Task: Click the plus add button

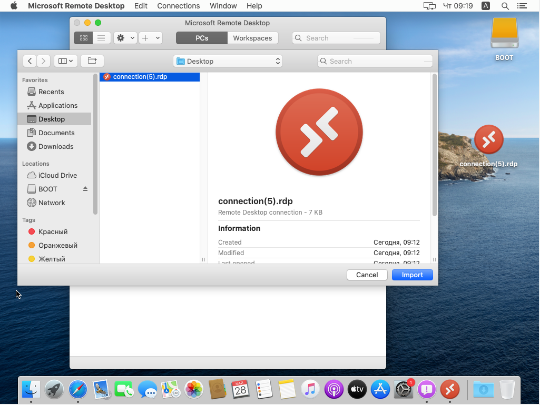Action: pyautogui.click(x=145, y=38)
